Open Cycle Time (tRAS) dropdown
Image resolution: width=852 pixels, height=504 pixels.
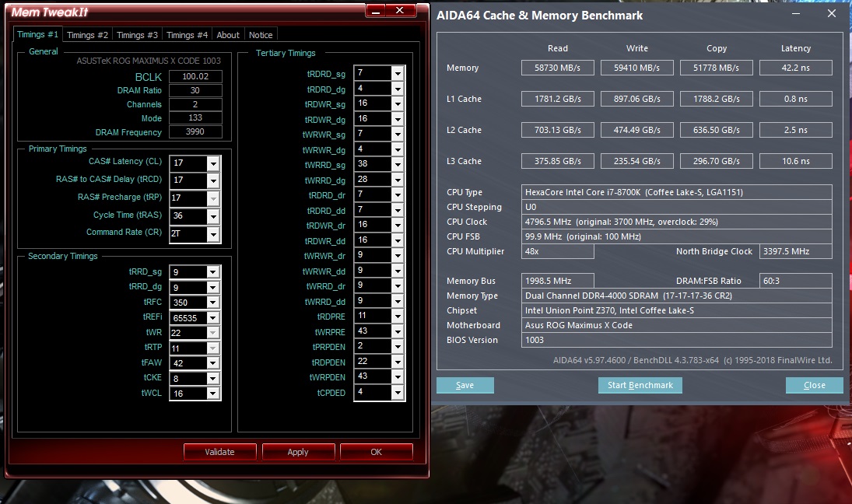[x=213, y=216]
